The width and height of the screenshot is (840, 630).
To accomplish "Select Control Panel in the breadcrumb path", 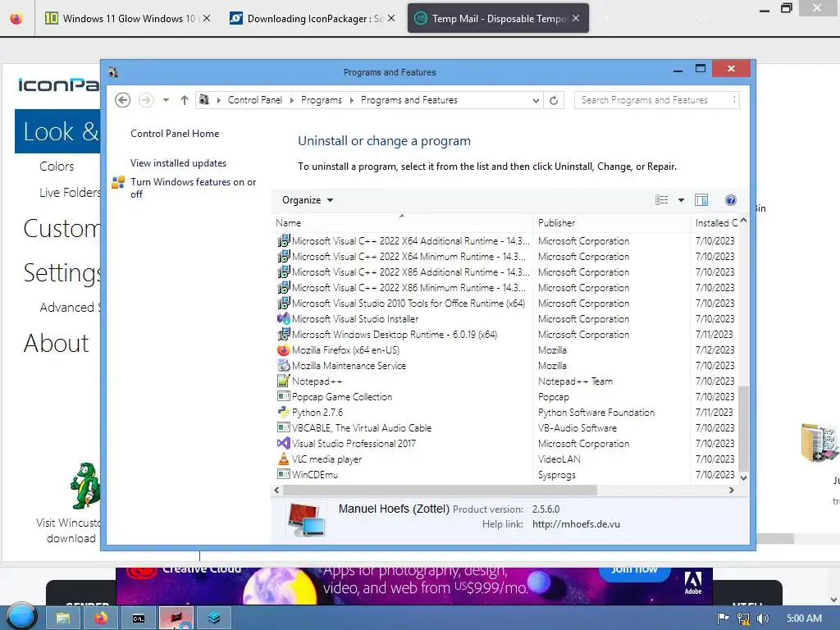I will 255,100.
